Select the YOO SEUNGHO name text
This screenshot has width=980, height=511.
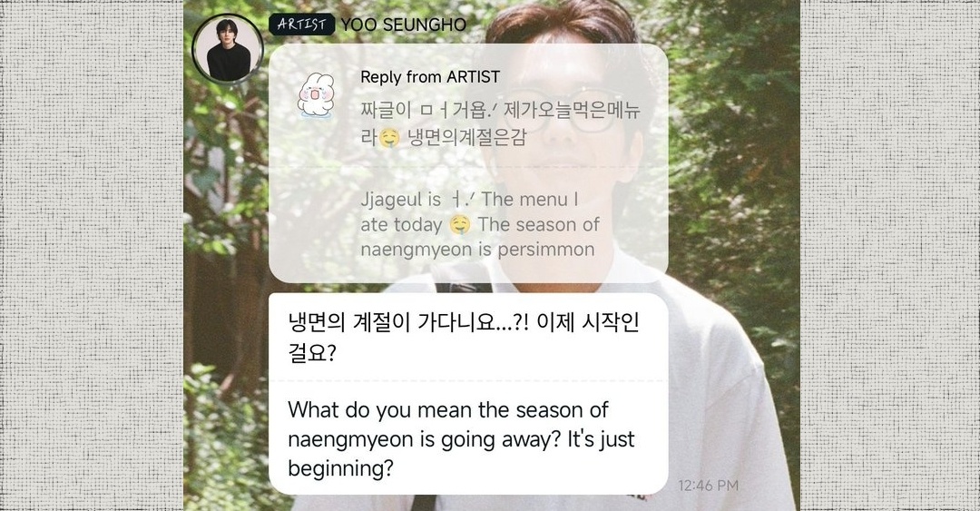(404, 25)
